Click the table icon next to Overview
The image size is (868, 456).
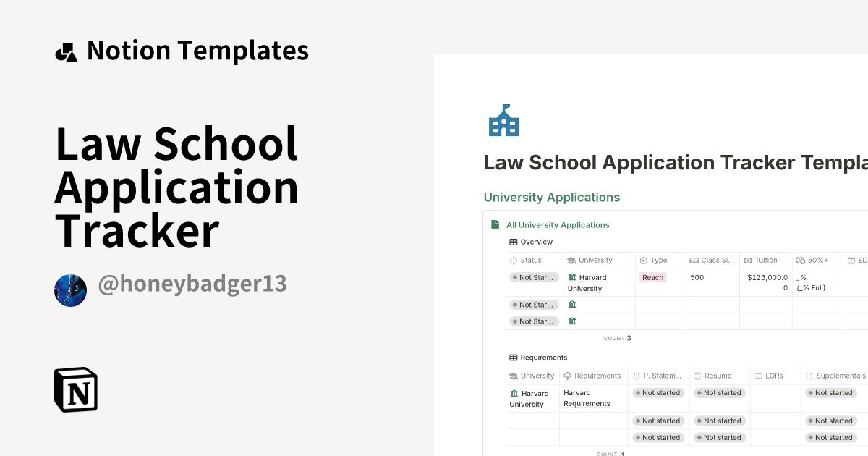coord(511,242)
